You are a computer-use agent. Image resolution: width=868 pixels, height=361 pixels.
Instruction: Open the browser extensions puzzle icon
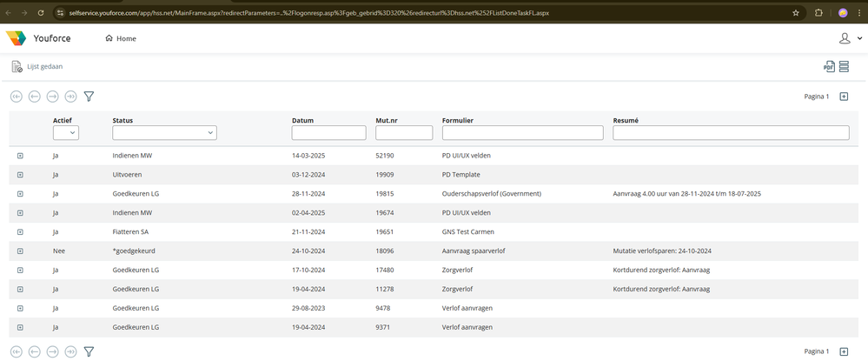coord(818,13)
